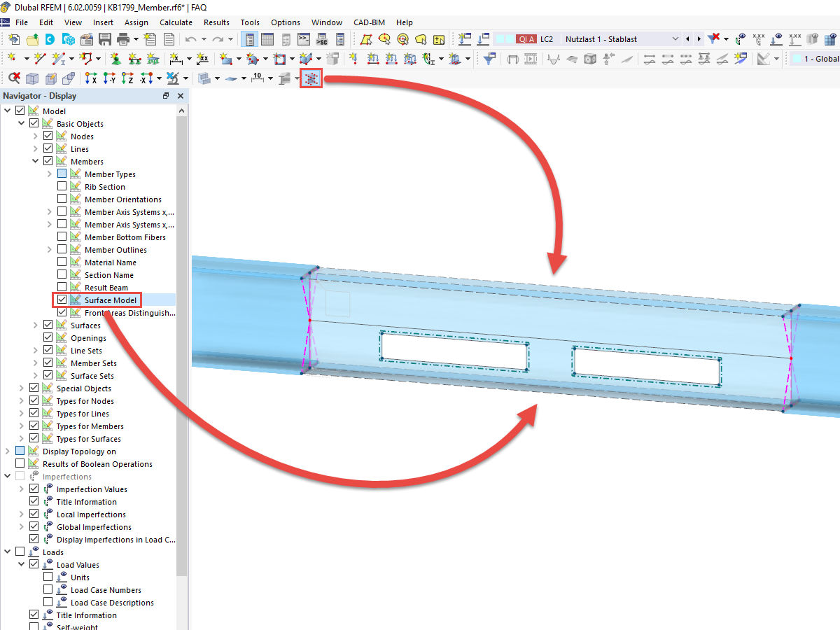Enable the Result Beam checkbox
840x630 pixels.
62,287
